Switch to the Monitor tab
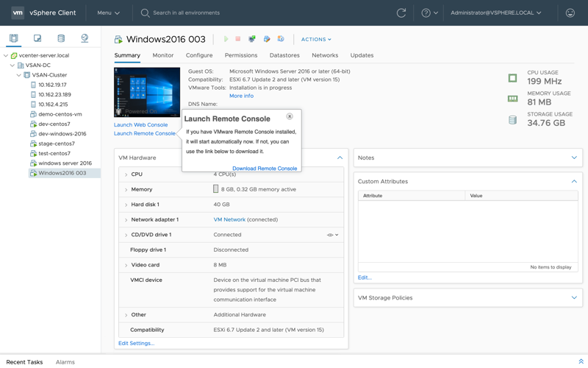 (x=162, y=55)
